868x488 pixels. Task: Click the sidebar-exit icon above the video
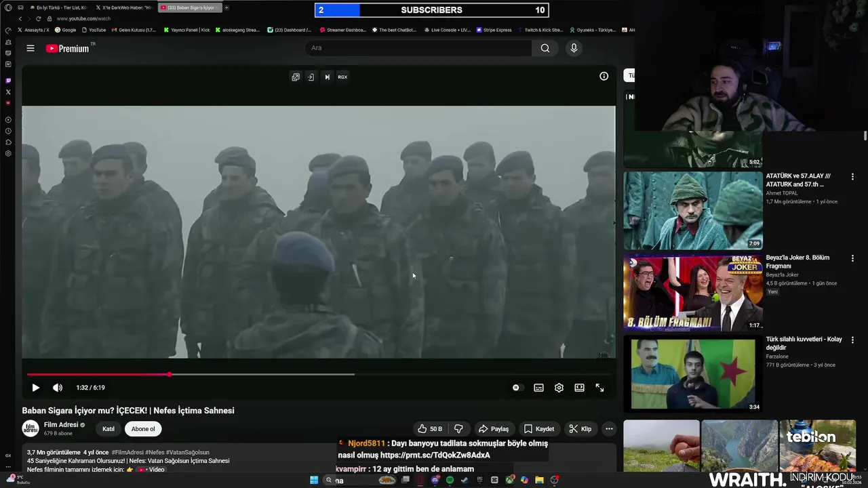(311, 77)
